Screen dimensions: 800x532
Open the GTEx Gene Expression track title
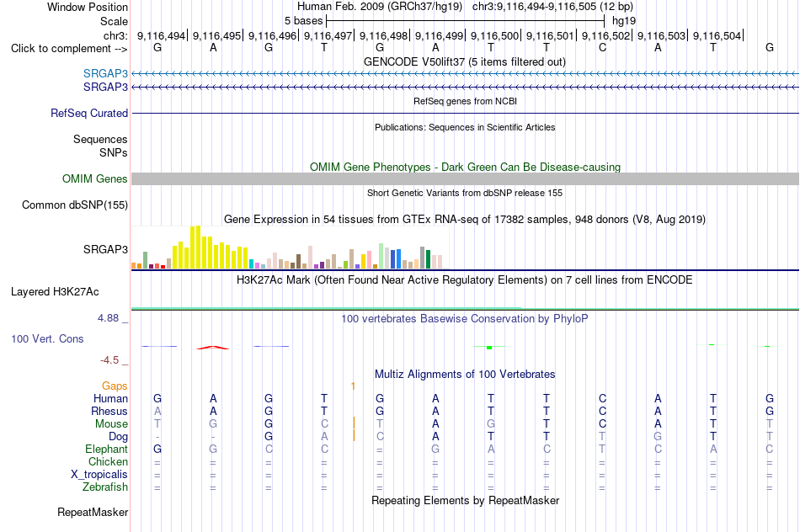coord(465,220)
